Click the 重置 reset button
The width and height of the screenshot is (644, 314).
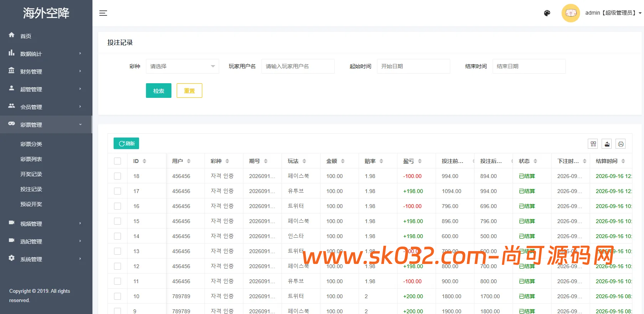point(190,91)
